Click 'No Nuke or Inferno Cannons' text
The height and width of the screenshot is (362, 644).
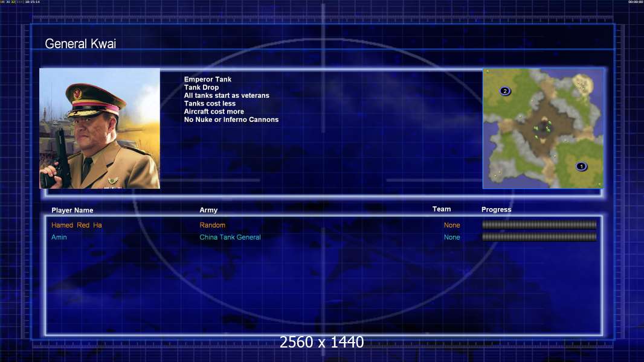click(x=231, y=119)
